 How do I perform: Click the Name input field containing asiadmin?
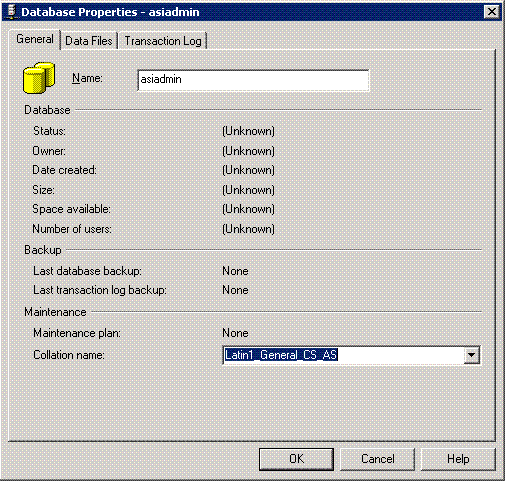click(253, 80)
